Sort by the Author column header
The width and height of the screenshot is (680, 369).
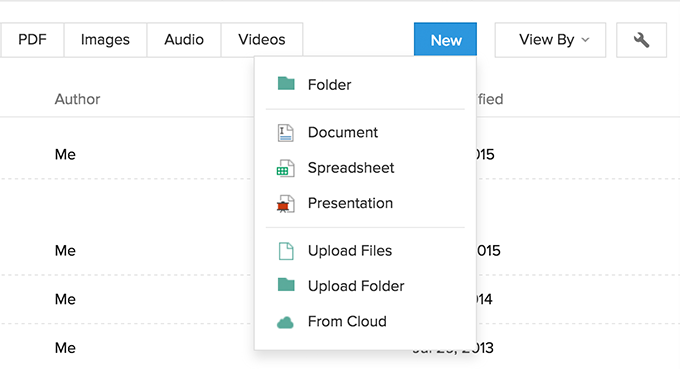77,99
